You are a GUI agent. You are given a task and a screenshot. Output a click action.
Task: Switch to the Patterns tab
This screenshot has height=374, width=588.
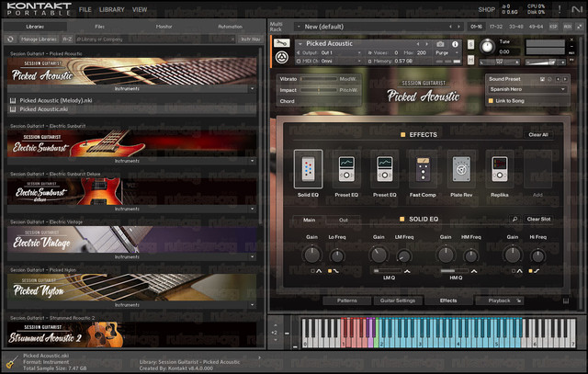[347, 300]
